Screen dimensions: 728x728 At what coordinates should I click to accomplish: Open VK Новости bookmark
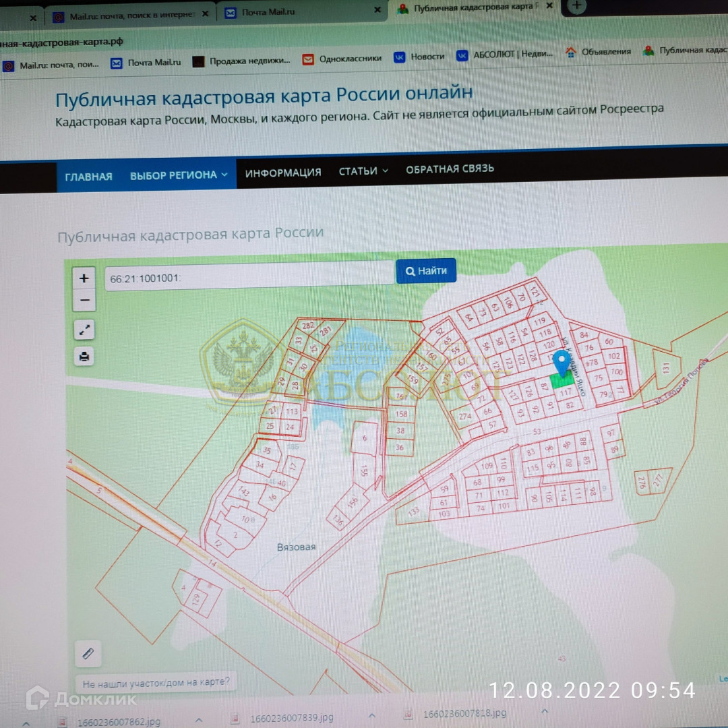tap(419, 57)
